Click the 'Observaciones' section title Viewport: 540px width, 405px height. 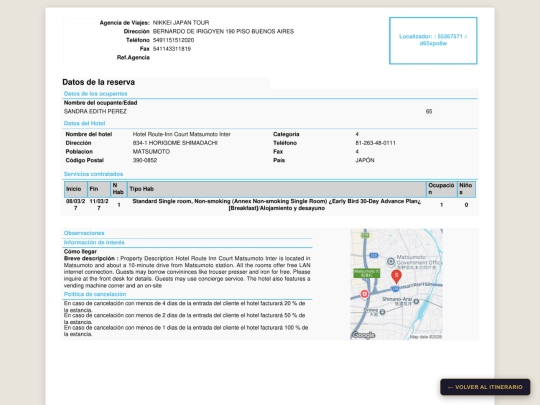84,233
